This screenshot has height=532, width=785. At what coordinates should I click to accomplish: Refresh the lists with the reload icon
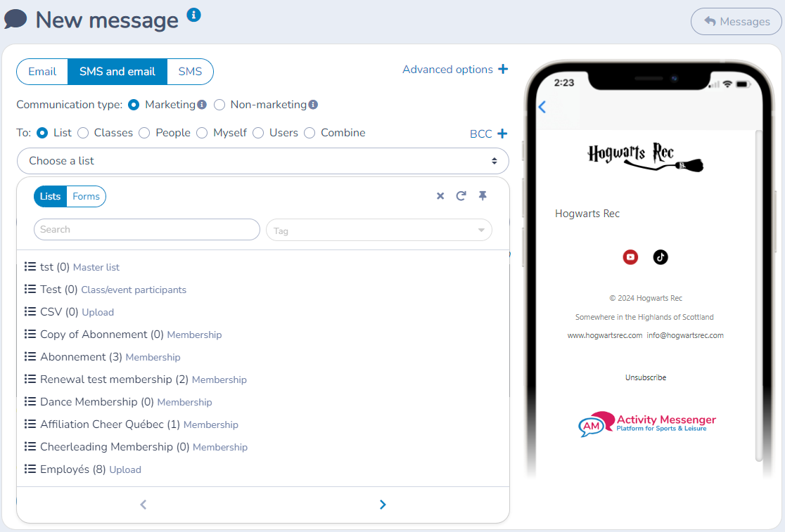tap(461, 196)
